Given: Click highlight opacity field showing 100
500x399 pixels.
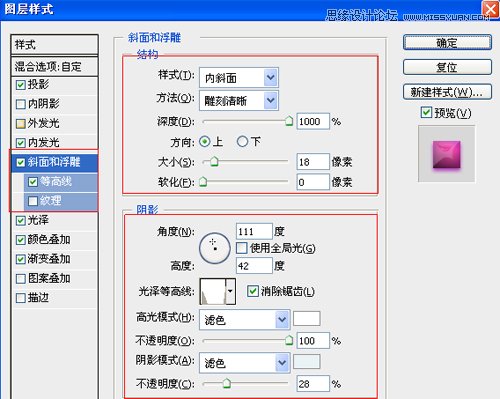Looking at the screenshot, I should (x=313, y=341).
